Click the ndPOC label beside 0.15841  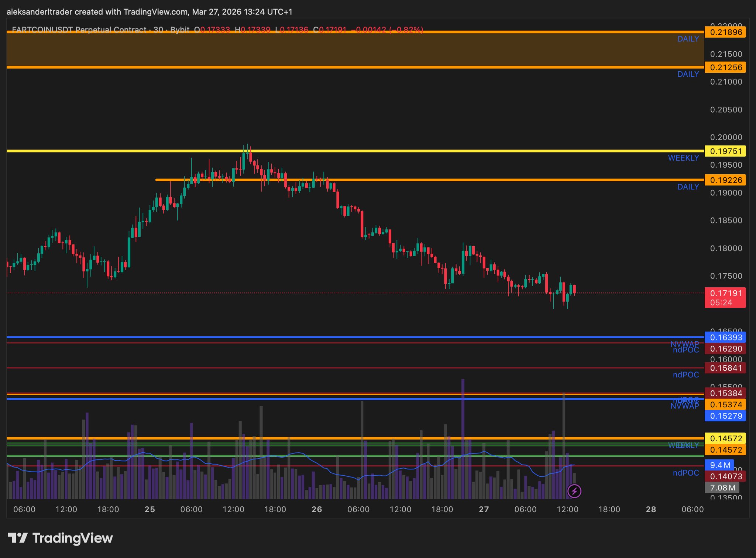(x=685, y=375)
